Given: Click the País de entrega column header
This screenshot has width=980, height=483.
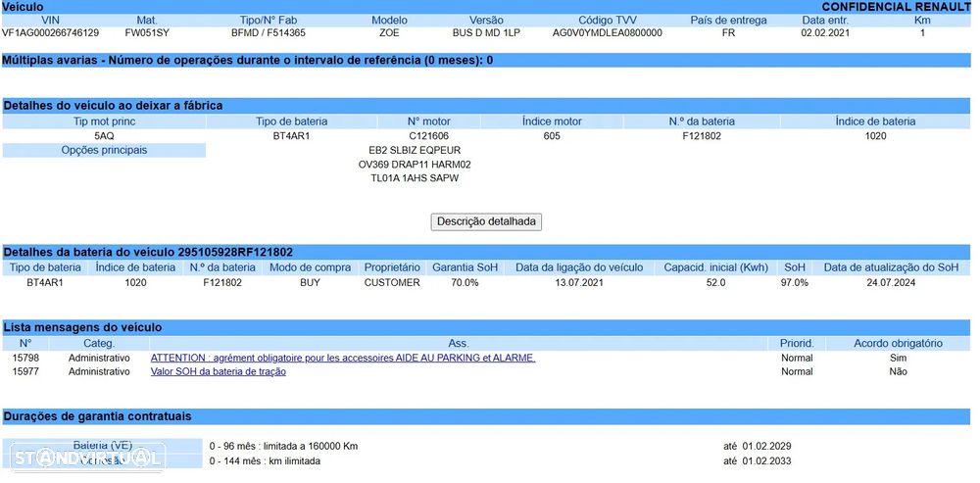Looking at the screenshot, I should (x=729, y=21).
